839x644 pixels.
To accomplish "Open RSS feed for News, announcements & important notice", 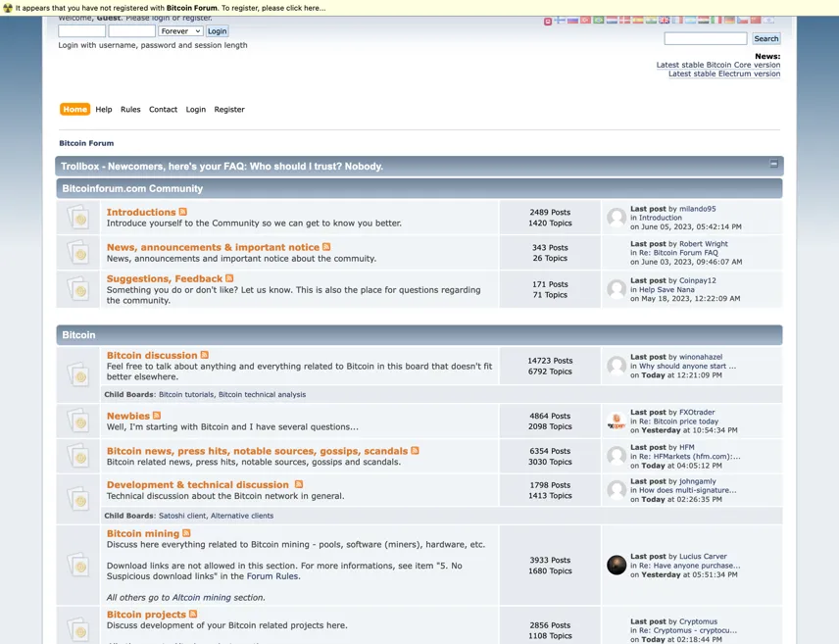I will pos(326,247).
